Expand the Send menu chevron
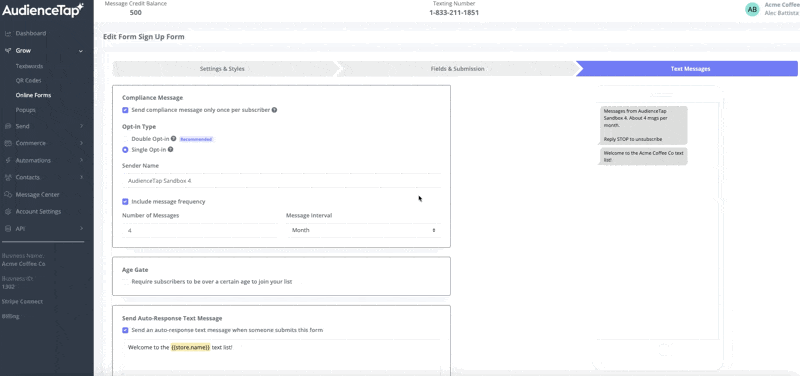The height and width of the screenshot is (376, 800). click(81, 126)
